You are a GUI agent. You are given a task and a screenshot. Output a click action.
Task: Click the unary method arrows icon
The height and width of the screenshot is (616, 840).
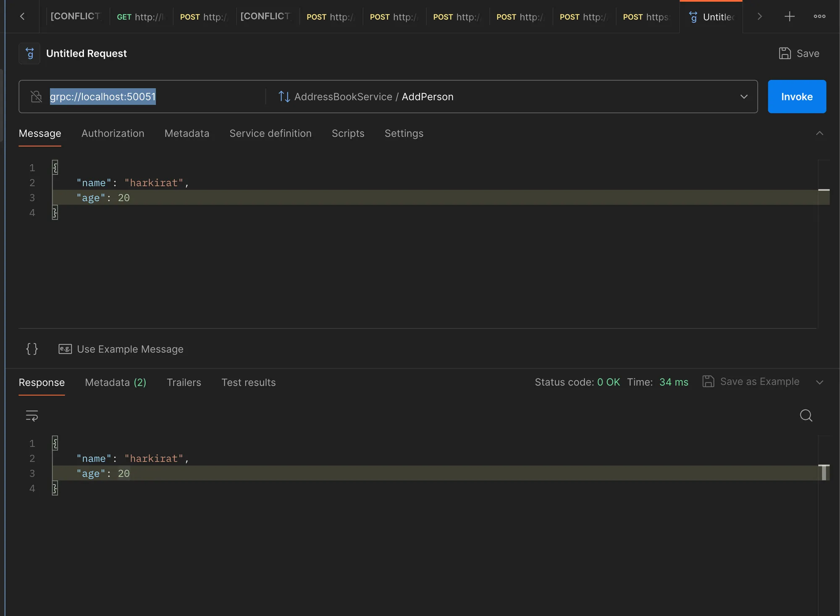[284, 97]
